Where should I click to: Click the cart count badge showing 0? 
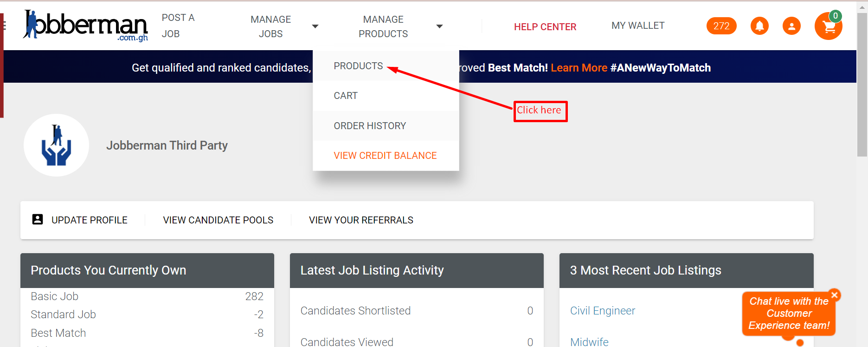coord(835,16)
